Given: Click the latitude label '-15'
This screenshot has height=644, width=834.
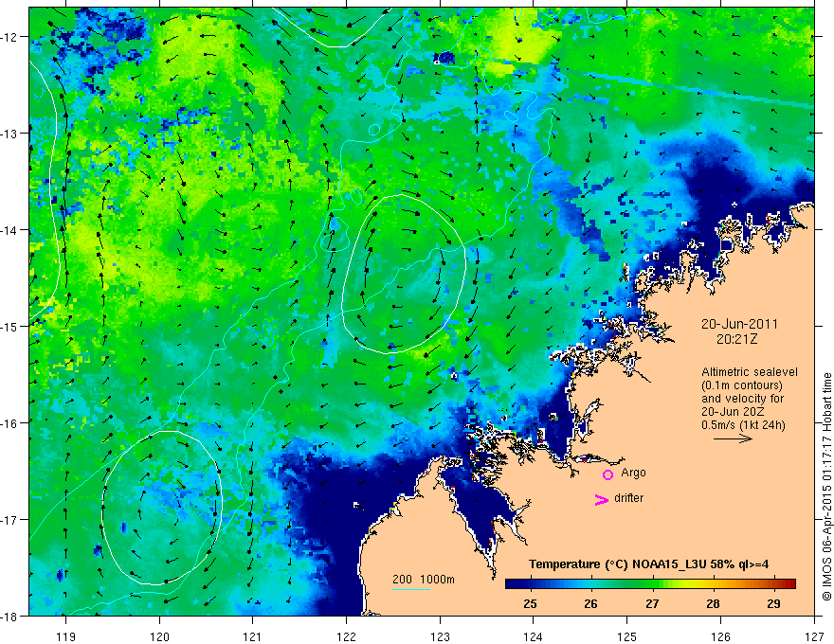Looking at the screenshot, I should (x=9, y=326).
